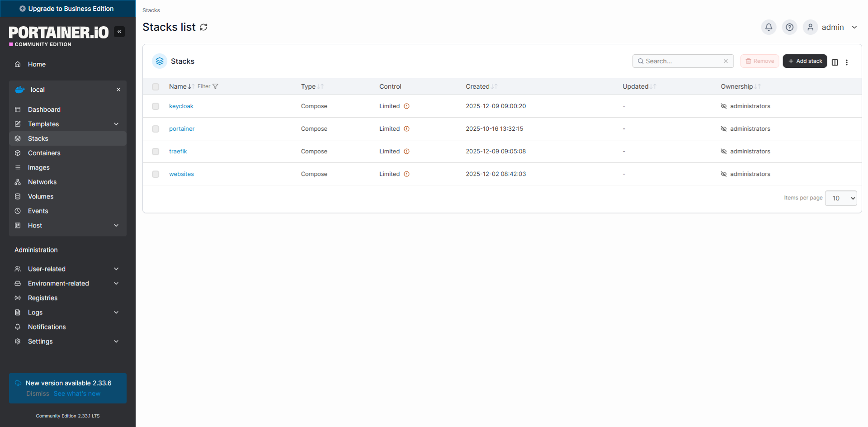Toggle the select-all checkbox in table header
868x427 pixels.
[156, 86]
